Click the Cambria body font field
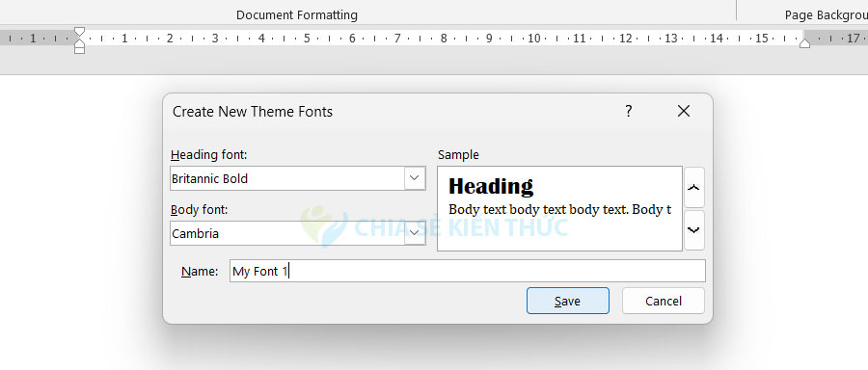This screenshot has width=868, height=370. (287, 233)
